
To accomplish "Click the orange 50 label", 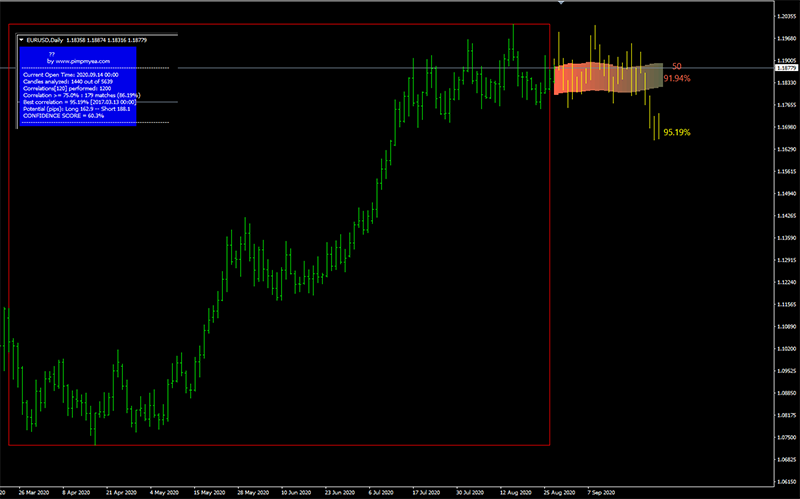I will click(676, 65).
